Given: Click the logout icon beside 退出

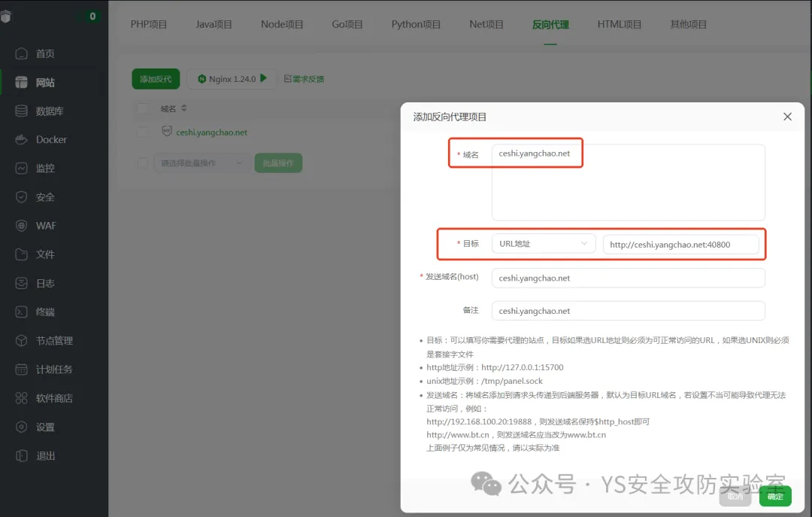Looking at the screenshot, I should coord(21,456).
